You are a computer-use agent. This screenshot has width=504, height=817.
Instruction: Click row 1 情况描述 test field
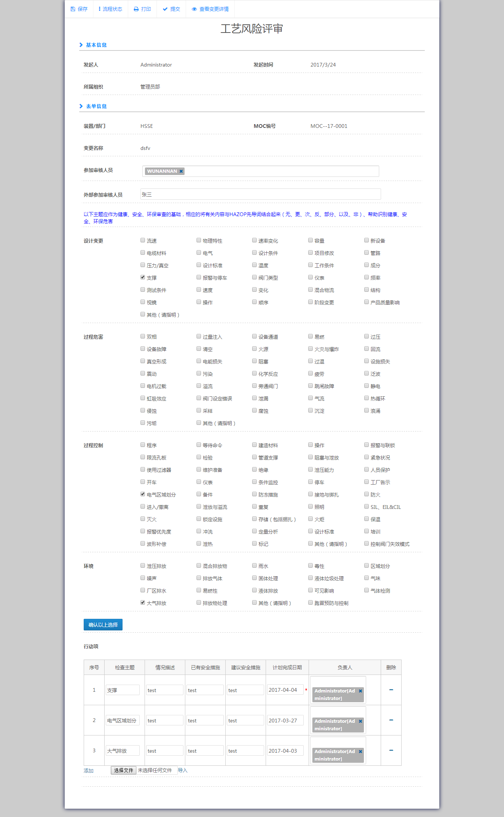point(165,690)
